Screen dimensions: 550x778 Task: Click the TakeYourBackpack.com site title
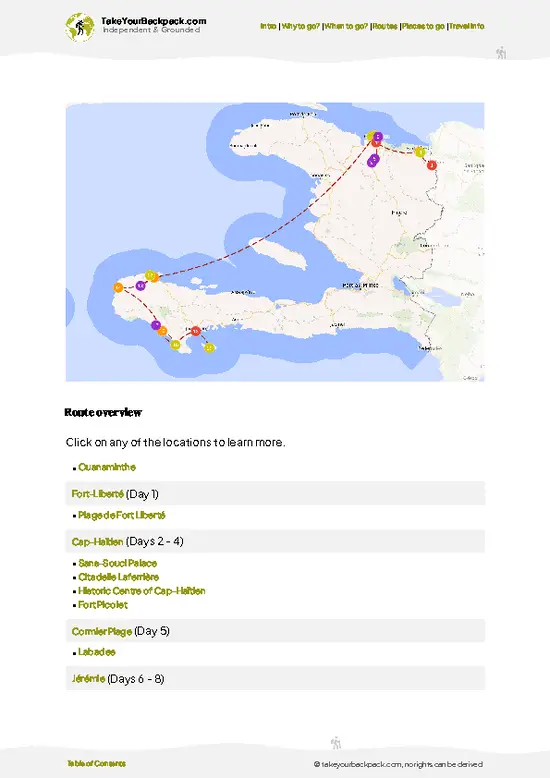[x=154, y=21]
